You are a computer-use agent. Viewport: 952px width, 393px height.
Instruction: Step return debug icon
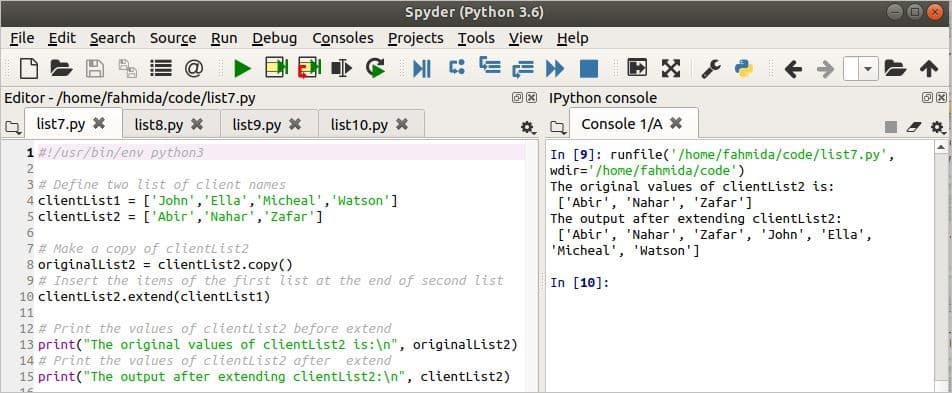pos(522,69)
